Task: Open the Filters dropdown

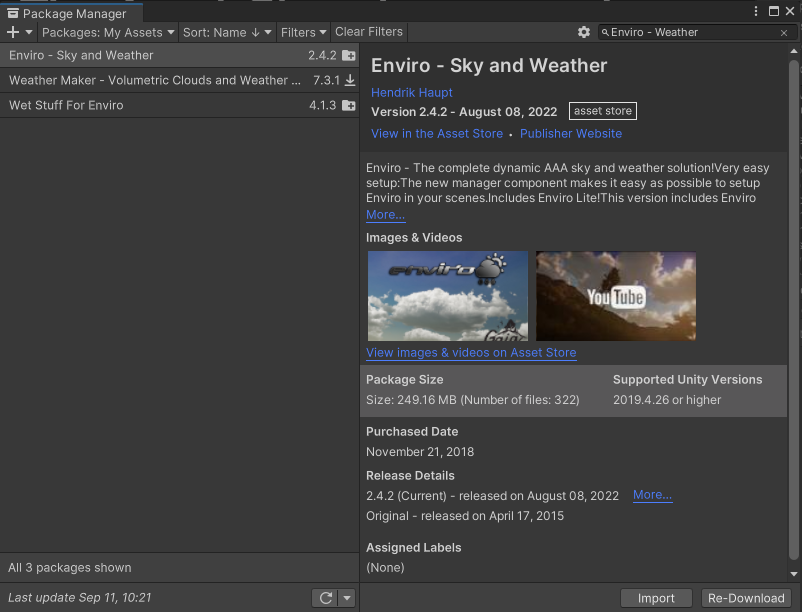Action: tap(303, 33)
